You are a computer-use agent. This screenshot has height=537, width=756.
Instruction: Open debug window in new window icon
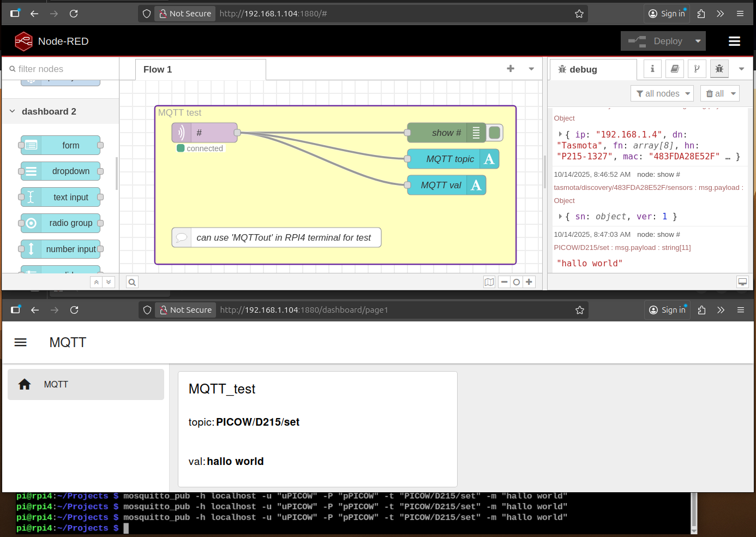click(x=742, y=282)
